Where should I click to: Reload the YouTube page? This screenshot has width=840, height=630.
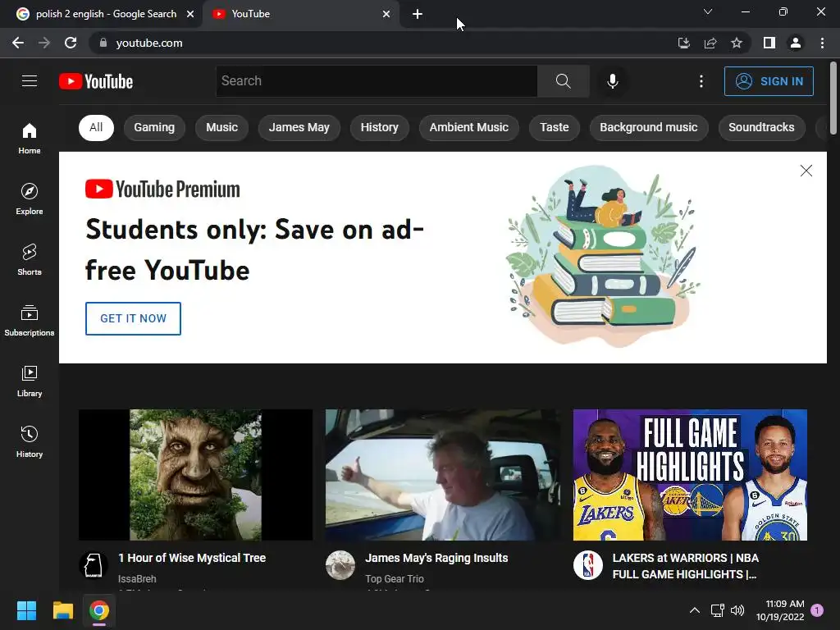tap(71, 43)
